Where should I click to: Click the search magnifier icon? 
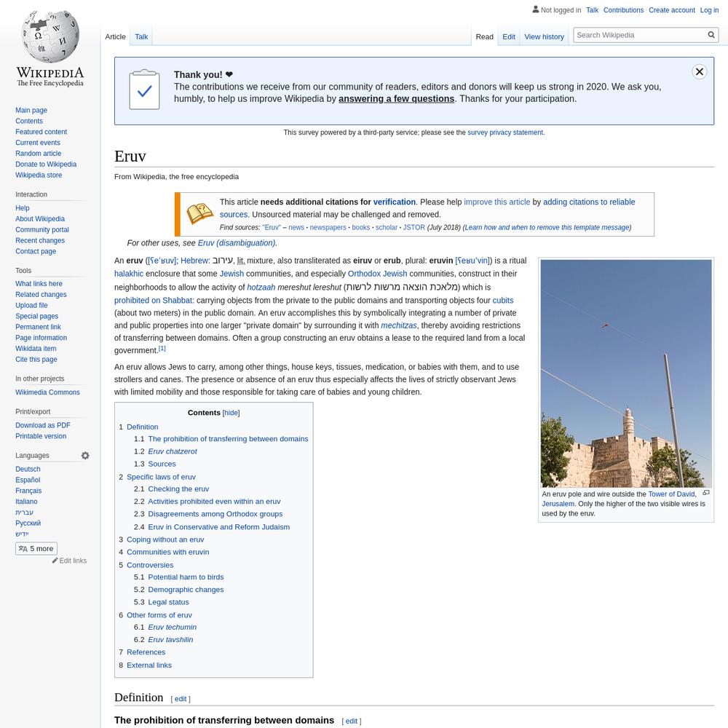tap(711, 35)
